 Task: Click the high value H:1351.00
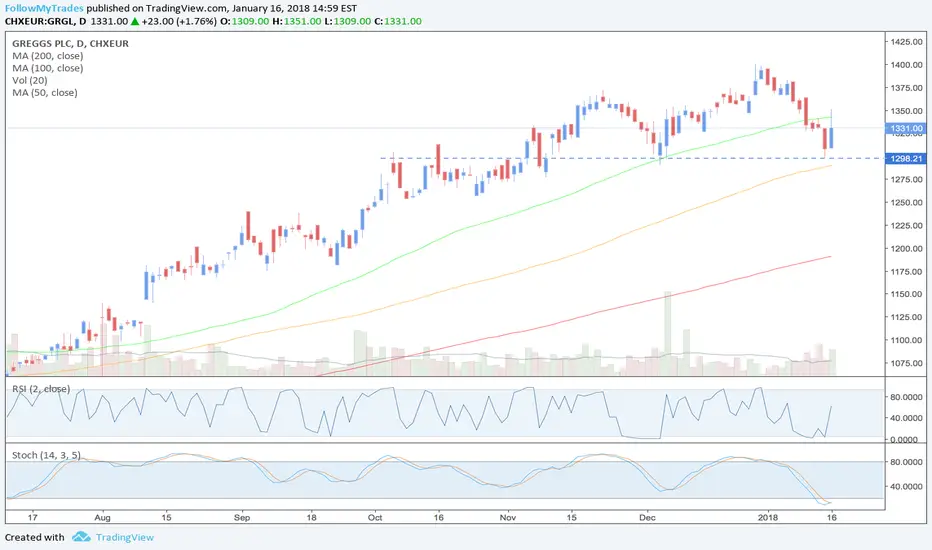[x=297, y=21]
